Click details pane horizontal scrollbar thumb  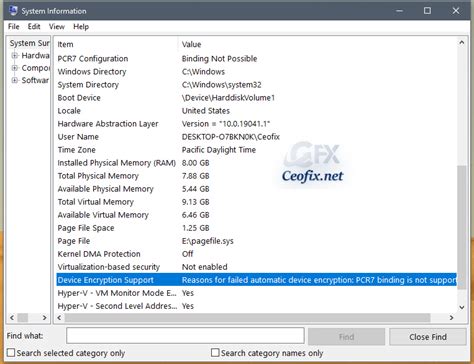247,318
